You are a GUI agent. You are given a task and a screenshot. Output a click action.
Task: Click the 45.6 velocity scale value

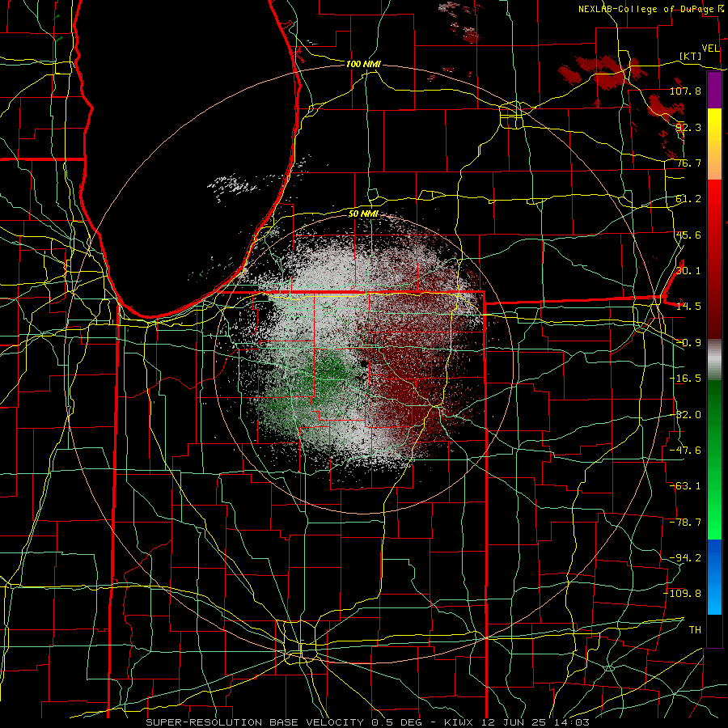pyautogui.click(x=688, y=235)
